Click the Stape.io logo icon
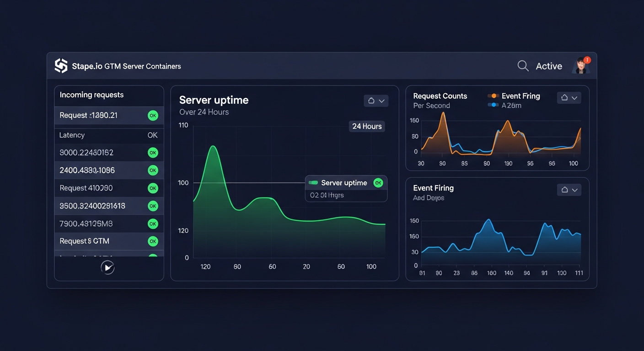This screenshot has height=351, width=644. pos(61,66)
